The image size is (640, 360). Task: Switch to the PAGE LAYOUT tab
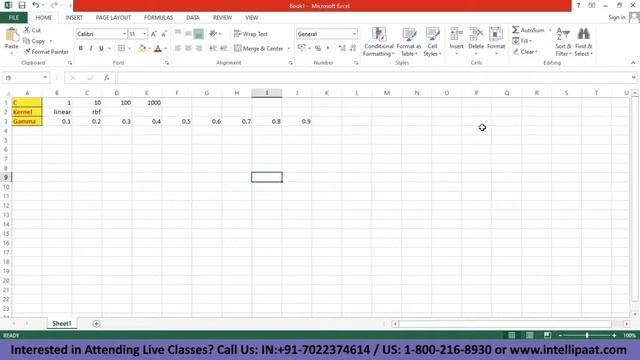[113, 18]
